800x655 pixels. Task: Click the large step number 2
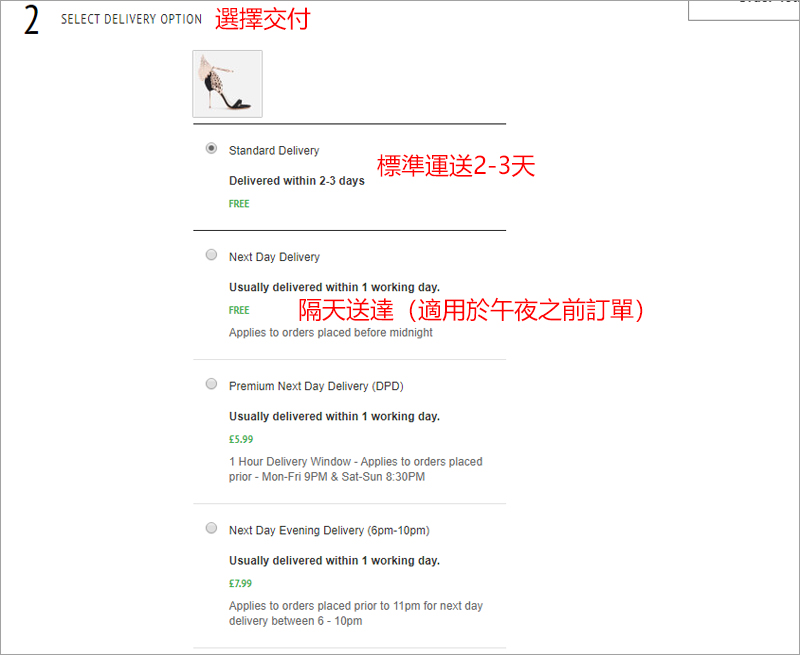[x=31, y=20]
